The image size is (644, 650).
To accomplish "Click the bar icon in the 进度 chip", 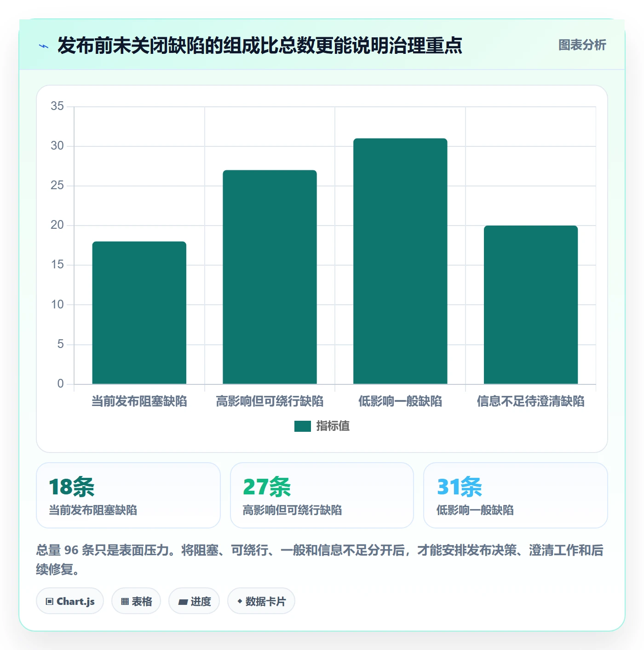I will coord(183,602).
